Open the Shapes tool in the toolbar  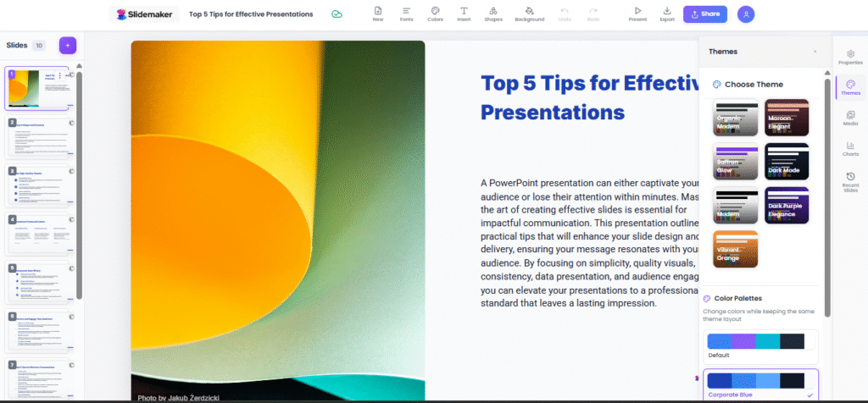click(x=492, y=14)
